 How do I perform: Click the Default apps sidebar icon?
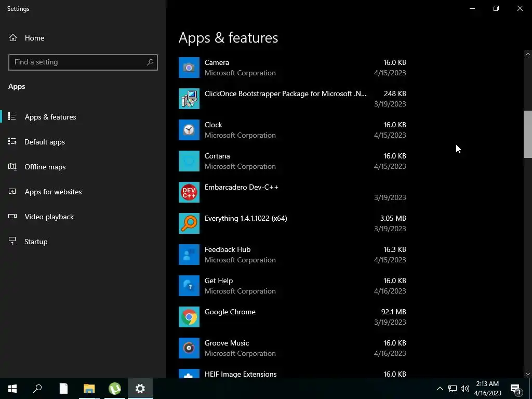[x=12, y=141]
